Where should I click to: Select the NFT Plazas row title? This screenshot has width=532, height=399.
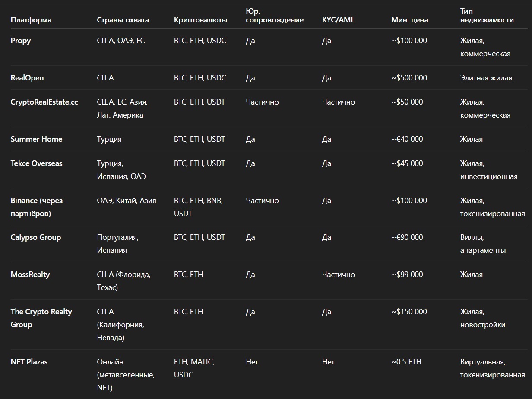pyautogui.click(x=29, y=362)
